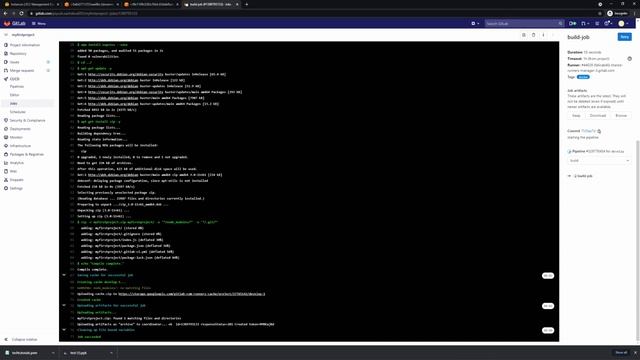Image resolution: width=640 pixels, height=360 pixels.
Task: Collapse 'Saving cache for successful job' section
Action: pos(64,275)
